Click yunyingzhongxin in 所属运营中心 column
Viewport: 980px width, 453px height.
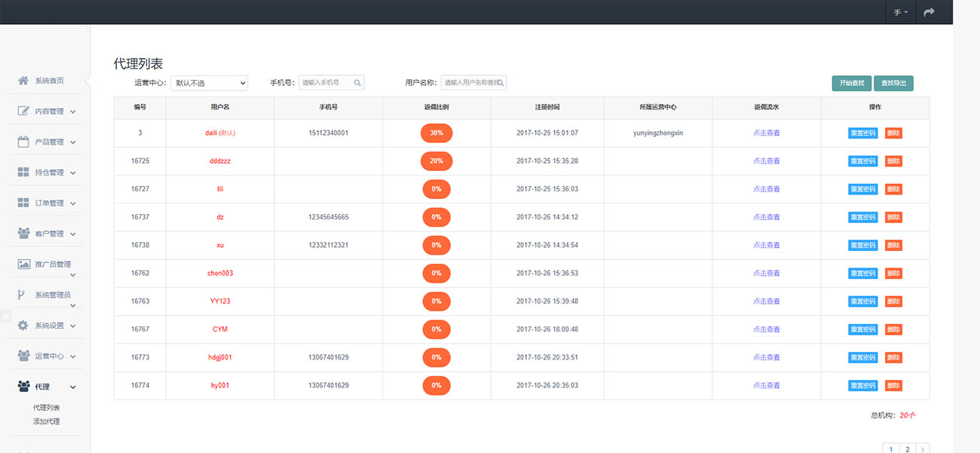pos(658,133)
